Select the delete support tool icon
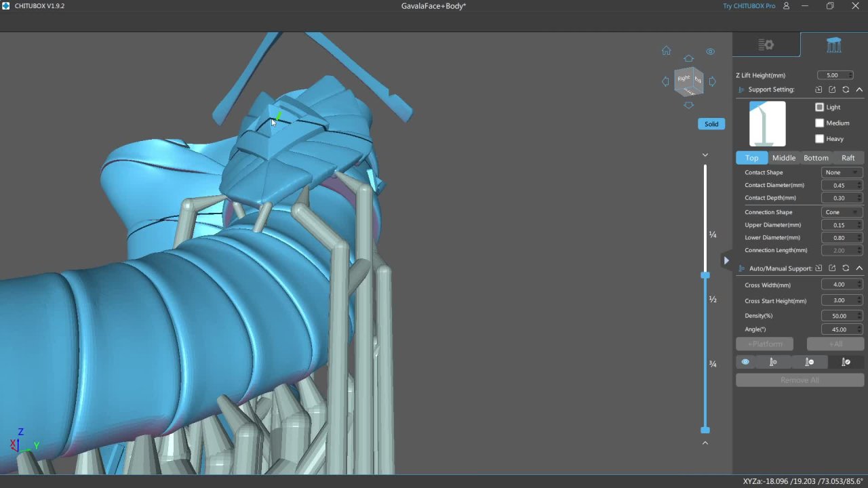 click(x=809, y=362)
